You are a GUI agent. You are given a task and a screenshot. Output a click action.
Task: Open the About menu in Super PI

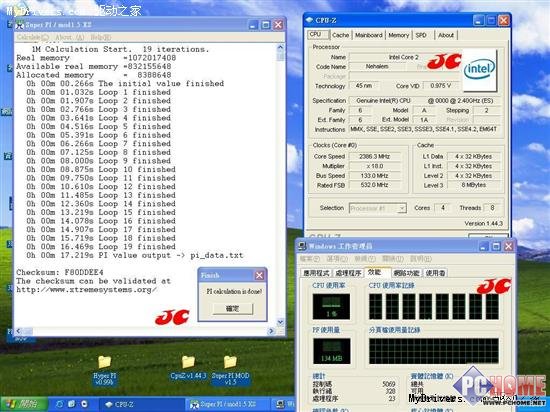pyautogui.click(x=69, y=37)
